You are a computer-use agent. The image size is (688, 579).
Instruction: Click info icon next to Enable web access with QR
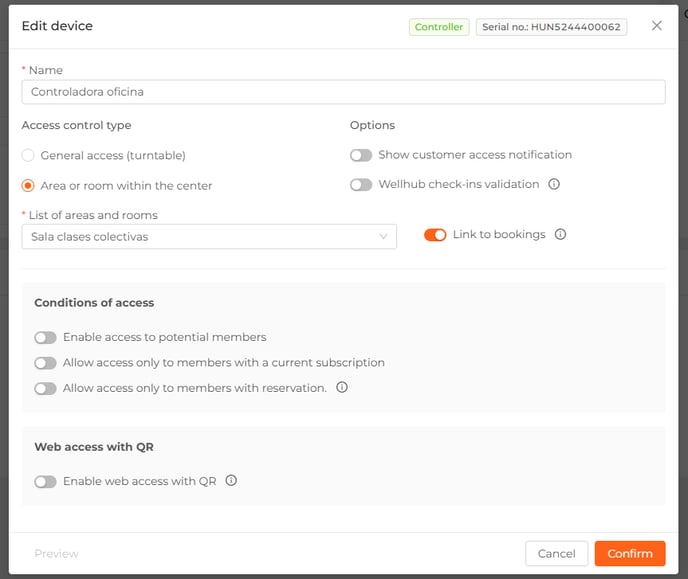pos(231,481)
